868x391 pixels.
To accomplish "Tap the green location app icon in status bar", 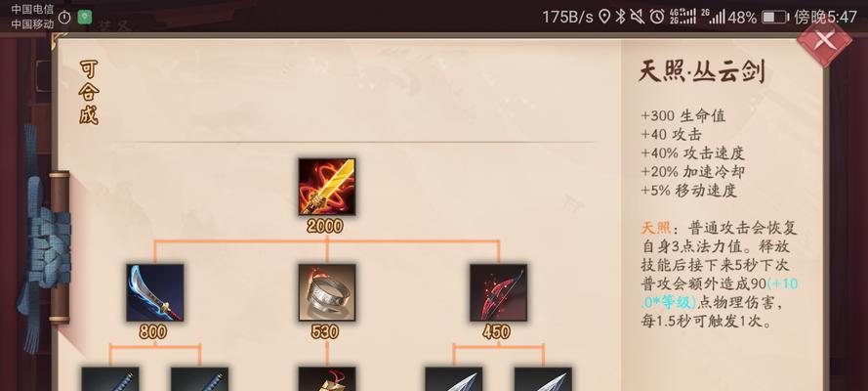I will [x=84, y=18].
